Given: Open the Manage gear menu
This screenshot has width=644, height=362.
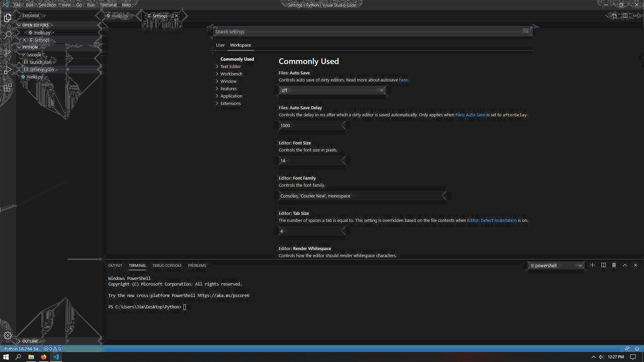Looking at the screenshot, I should [8, 336].
